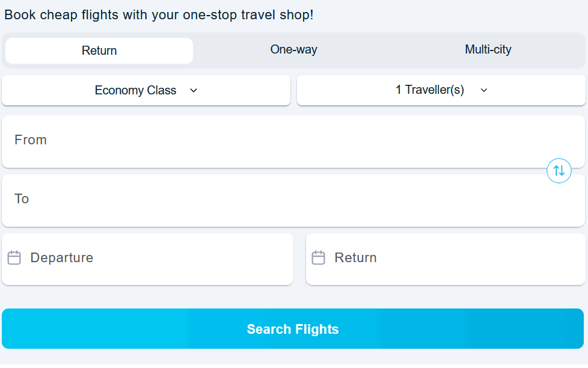Enable the Return trip mode
The height and width of the screenshot is (368, 588).
99,51
